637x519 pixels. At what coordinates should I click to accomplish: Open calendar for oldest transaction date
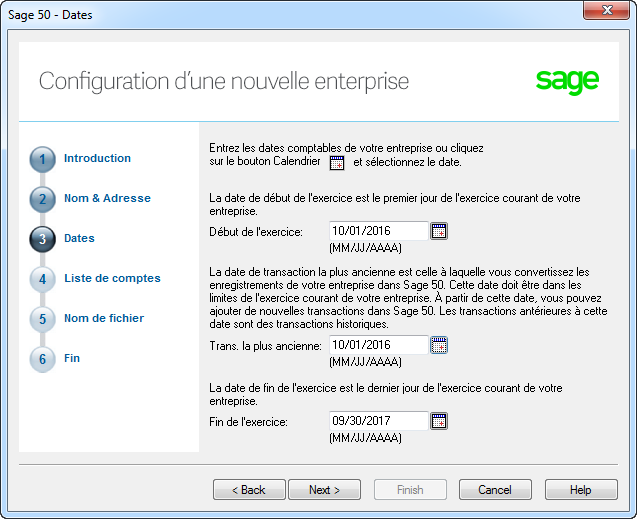pyautogui.click(x=438, y=345)
